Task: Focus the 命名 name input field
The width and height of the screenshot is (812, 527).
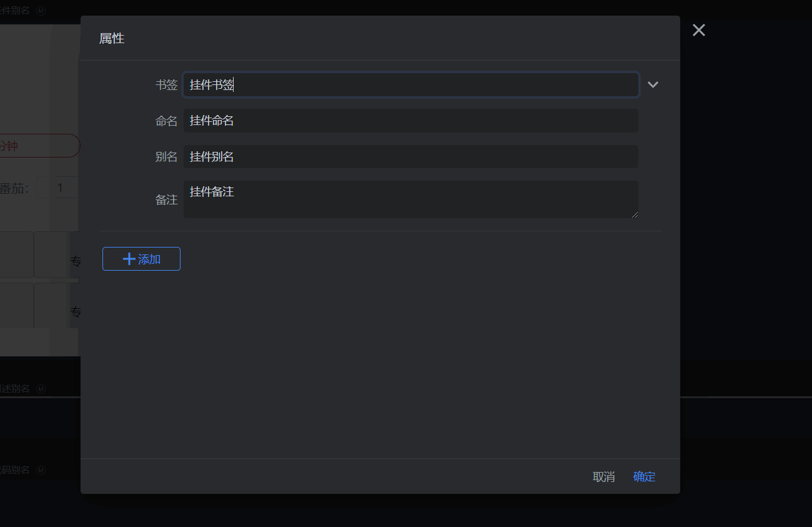Action: [410, 121]
